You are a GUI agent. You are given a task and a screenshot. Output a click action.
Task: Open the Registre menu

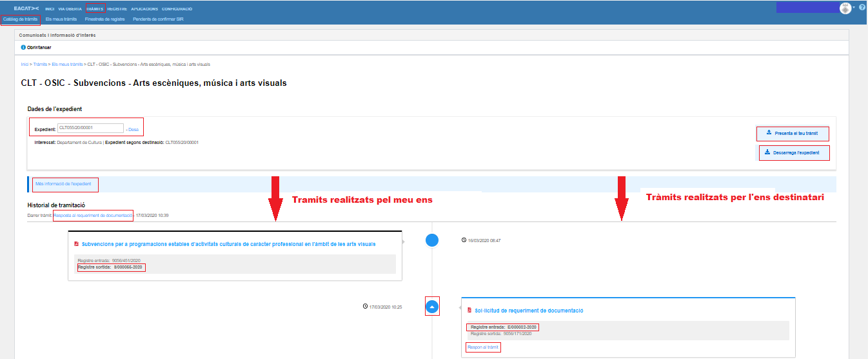pos(117,9)
